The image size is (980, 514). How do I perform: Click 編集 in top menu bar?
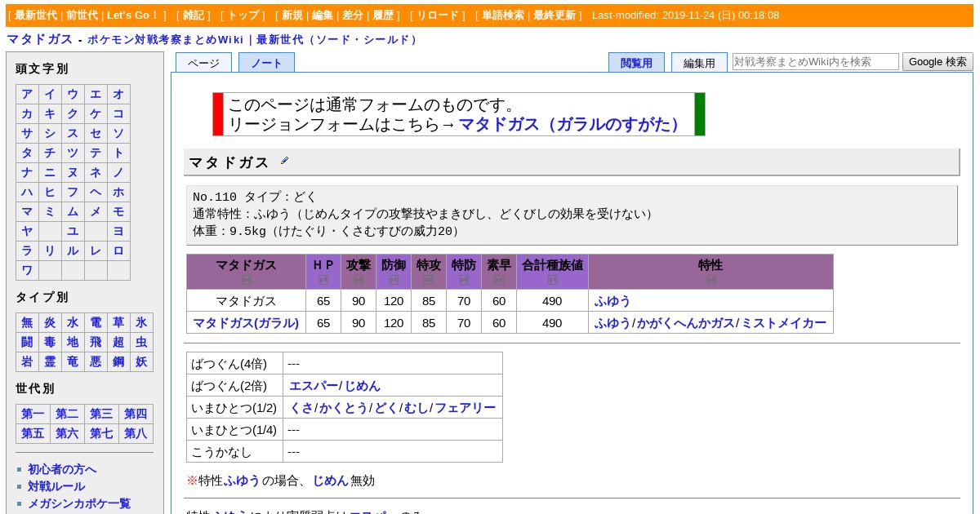(323, 16)
